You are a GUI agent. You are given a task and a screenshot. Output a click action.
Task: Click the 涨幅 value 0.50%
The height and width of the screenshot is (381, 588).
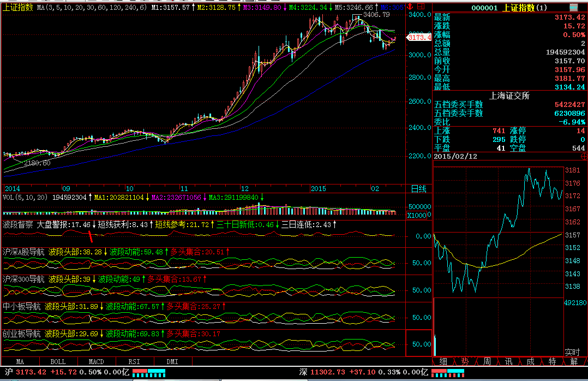(574, 35)
